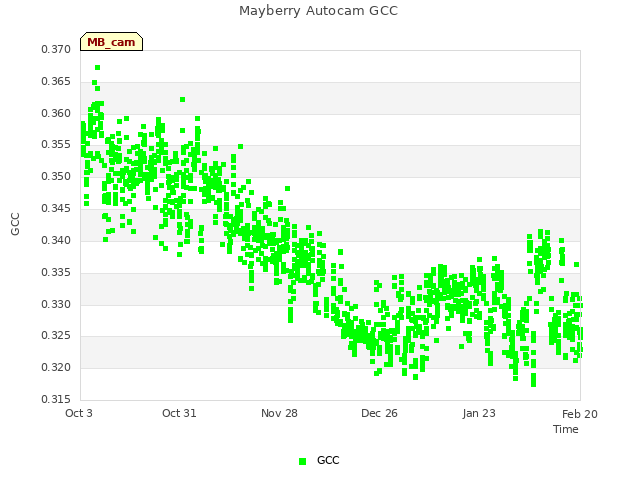The image size is (640, 480).
Task: Click the 0.350 y-axis value
Action: (56, 176)
